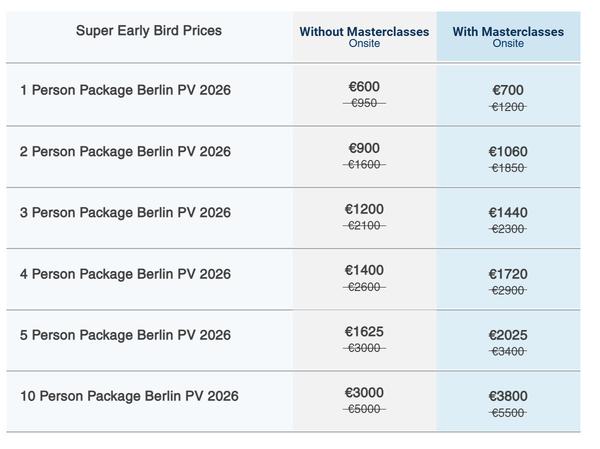
Task: Choose 5 Person Package Berlin PV 2026
Action: click(x=125, y=335)
